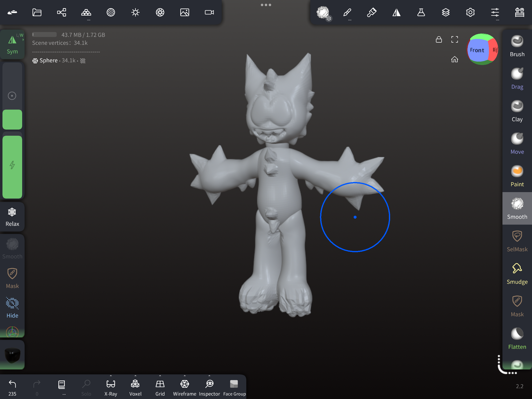The height and width of the screenshot is (399, 532).
Task: Open the Layers stack menu
Action: click(446, 12)
